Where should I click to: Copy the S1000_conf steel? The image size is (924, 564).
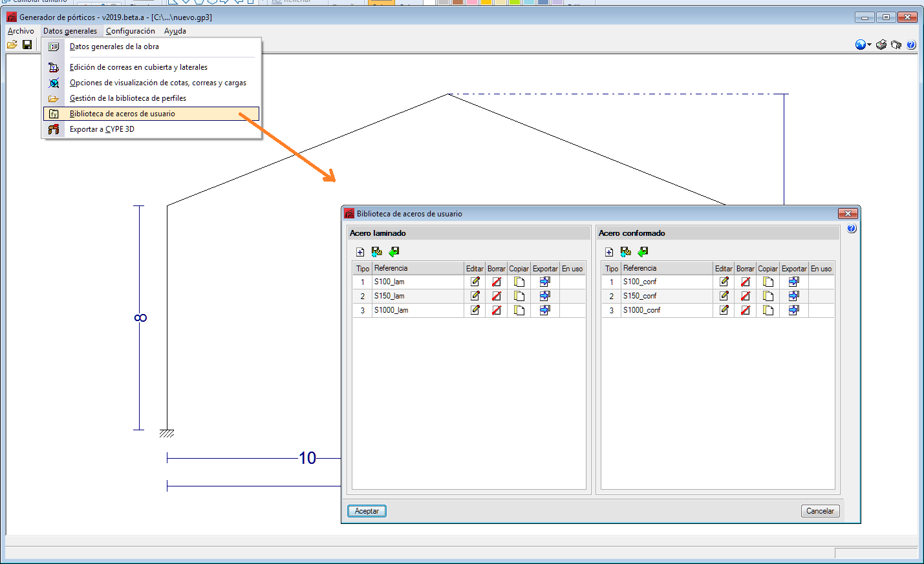click(768, 310)
